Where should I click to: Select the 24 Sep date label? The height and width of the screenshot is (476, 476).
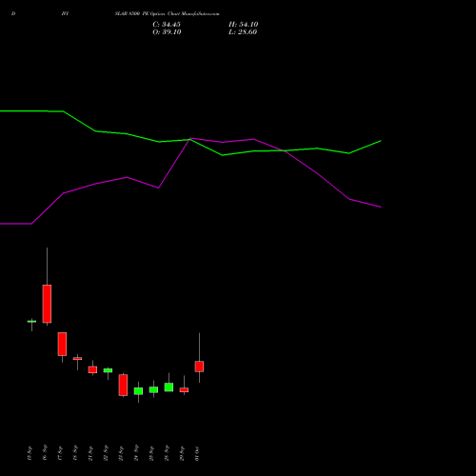pyautogui.click(x=136, y=453)
